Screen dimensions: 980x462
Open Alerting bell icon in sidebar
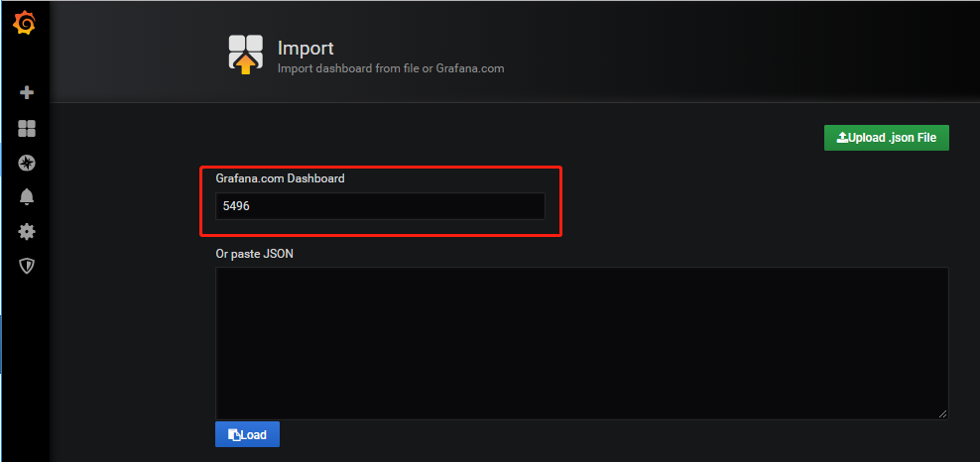[27, 197]
